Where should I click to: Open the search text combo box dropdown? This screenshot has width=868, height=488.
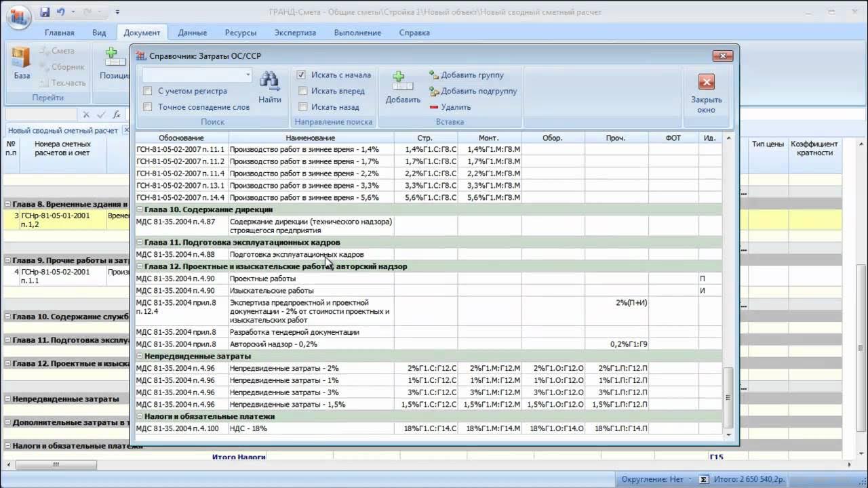[248, 75]
